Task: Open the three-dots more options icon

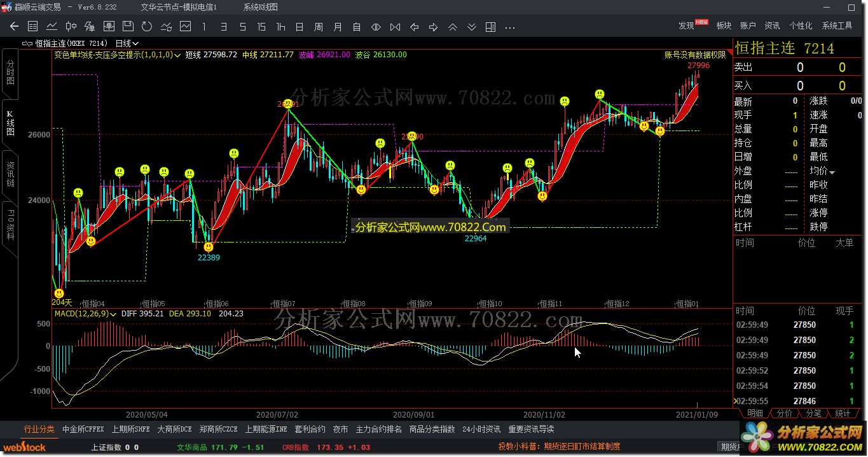Action: click(509, 27)
